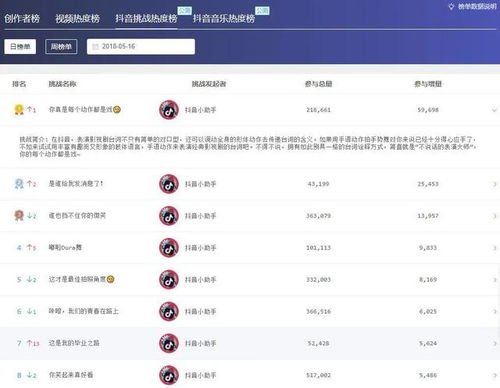Viewport: 500px width, 388px height.
Task: Click the down arrow beside bronze medal
Action: tap(29, 216)
